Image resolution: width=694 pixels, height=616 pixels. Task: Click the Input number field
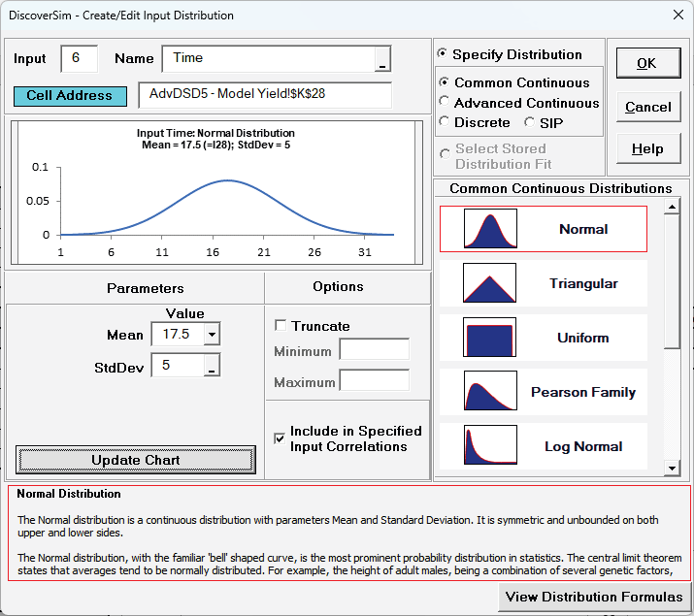79,58
